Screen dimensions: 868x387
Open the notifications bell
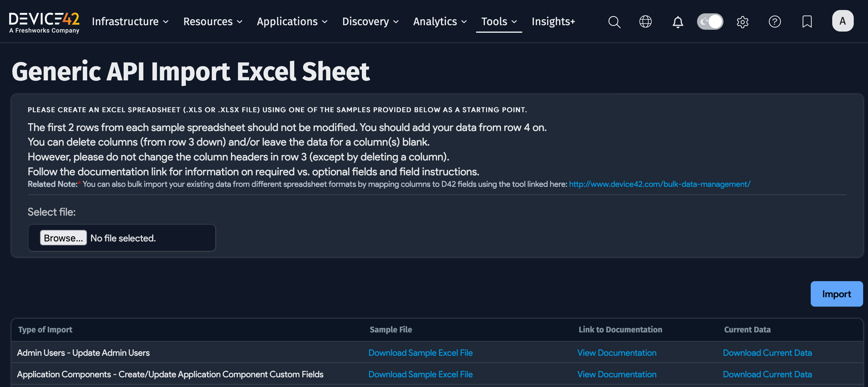pos(678,22)
